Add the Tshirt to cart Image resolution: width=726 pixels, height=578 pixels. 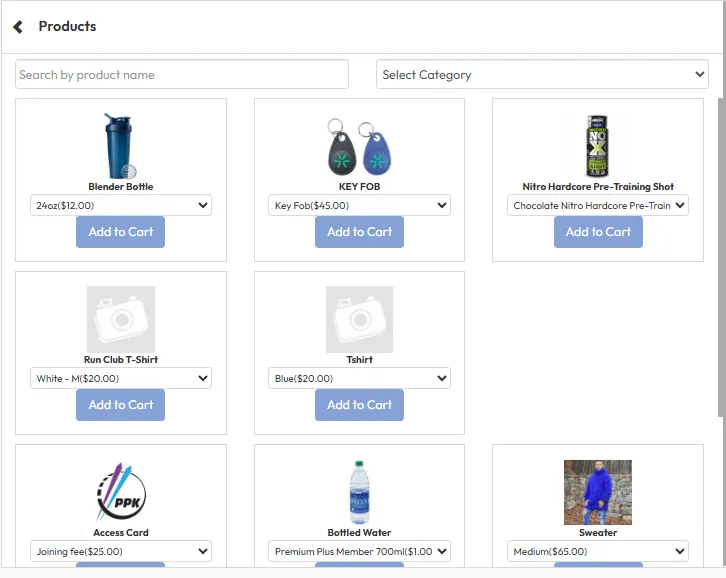(360, 405)
